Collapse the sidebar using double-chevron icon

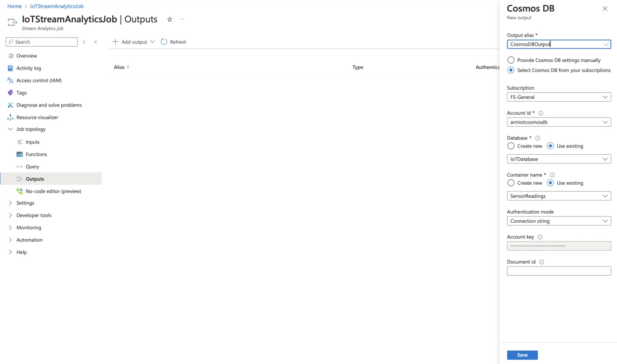point(95,42)
